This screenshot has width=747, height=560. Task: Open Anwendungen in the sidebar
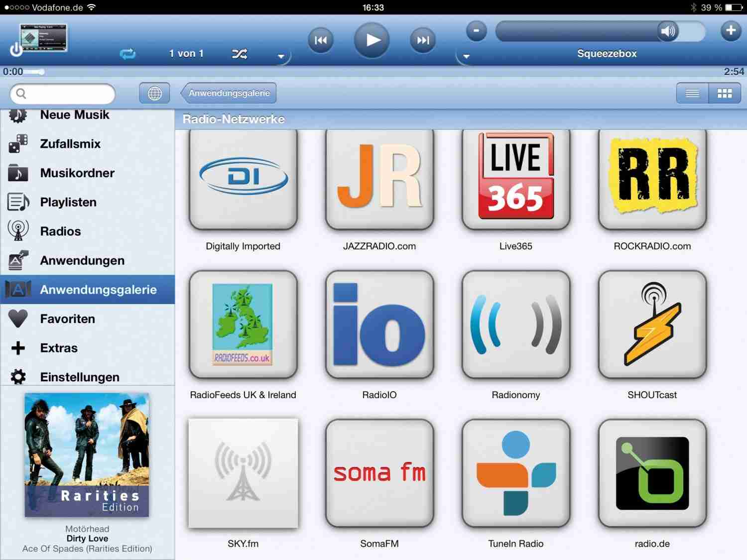coord(87,260)
